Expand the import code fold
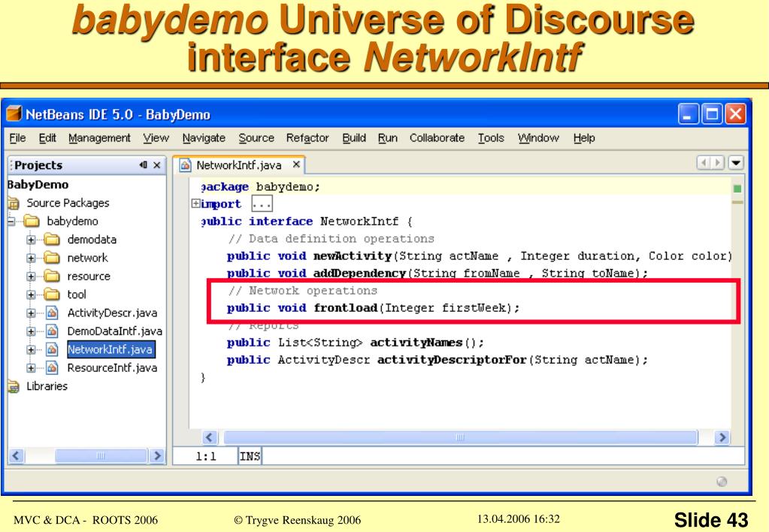Image resolution: width=769 pixels, height=532 pixels. click(x=196, y=204)
